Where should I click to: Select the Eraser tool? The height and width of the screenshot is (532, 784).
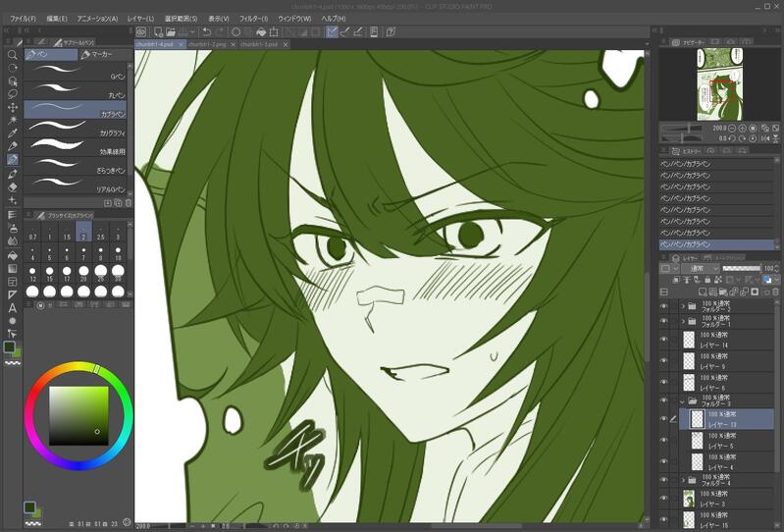(x=13, y=187)
